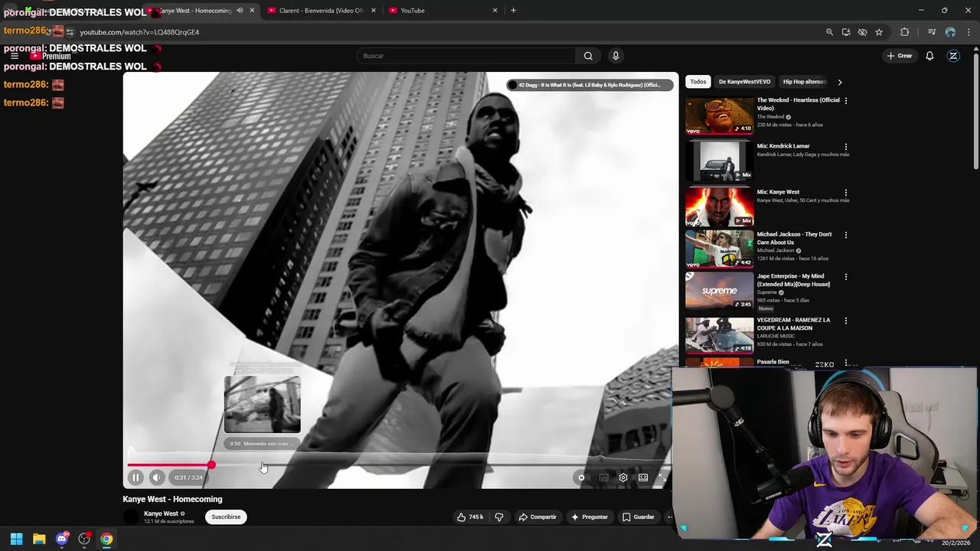Bookmark this page with star icon
The image size is (980, 551).
point(879,32)
